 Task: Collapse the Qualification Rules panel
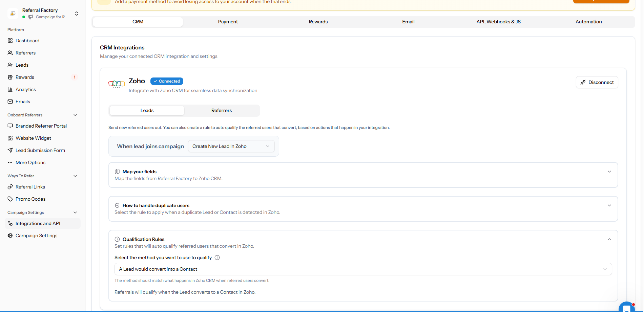click(609, 239)
